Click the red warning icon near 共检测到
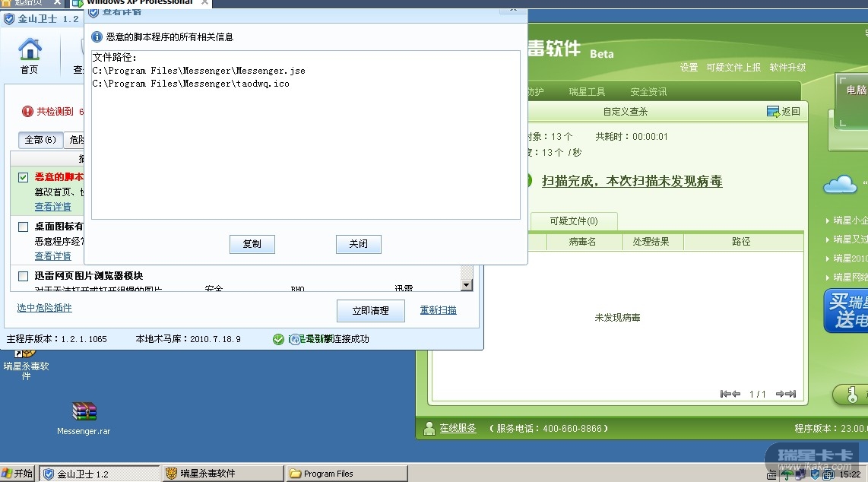The height and width of the screenshot is (482, 868). (27, 111)
